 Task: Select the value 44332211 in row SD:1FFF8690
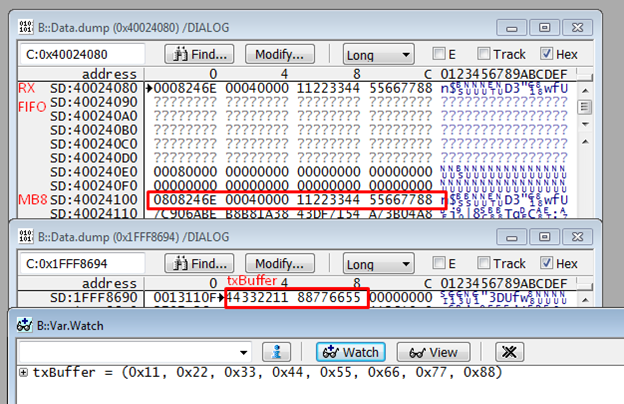[257, 297]
